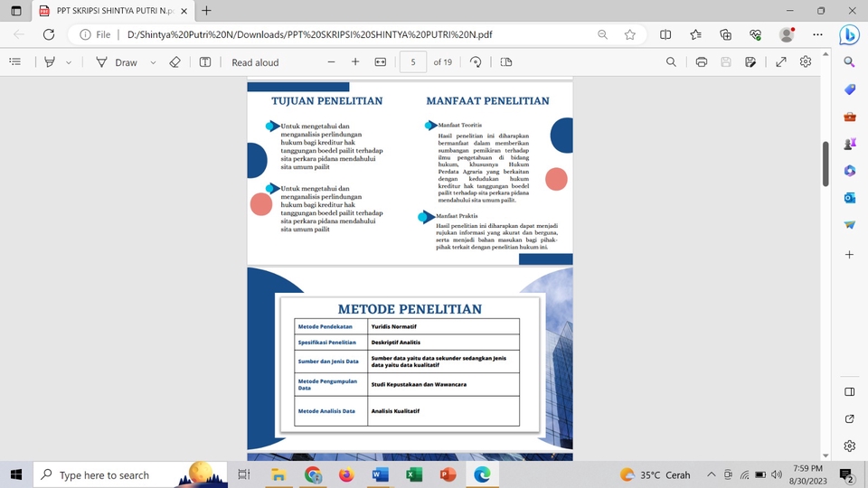Click the METODE PENELITIAN slide heading
The image size is (868, 488).
pyautogui.click(x=410, y=309)
